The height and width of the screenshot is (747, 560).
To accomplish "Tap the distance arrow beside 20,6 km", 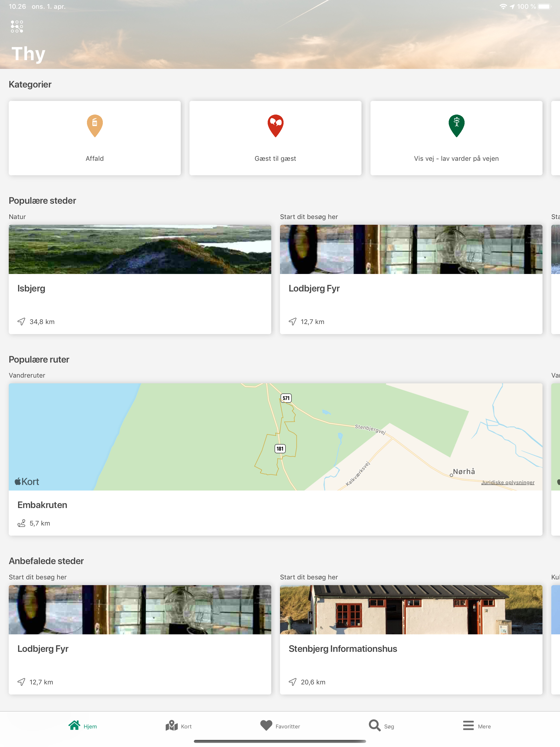I will [293, 682].
